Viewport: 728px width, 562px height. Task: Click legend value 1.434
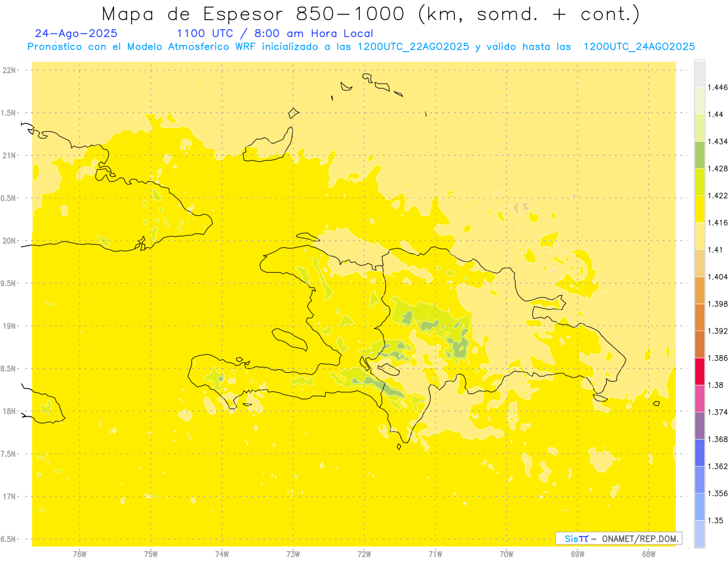click(x=718, y=141)
